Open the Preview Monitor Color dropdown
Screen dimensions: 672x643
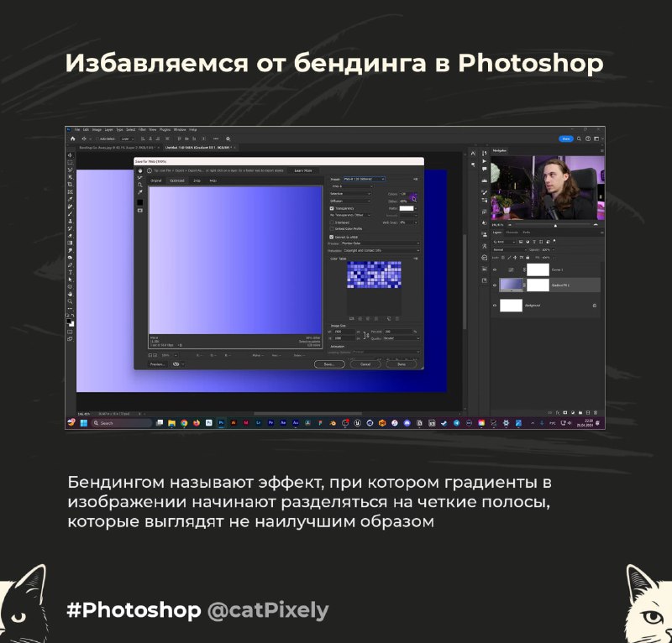[381, 243]
